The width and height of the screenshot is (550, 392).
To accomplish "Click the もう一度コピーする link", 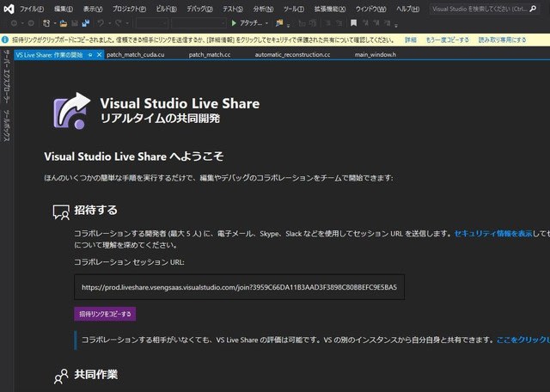I will click(447, 40).
